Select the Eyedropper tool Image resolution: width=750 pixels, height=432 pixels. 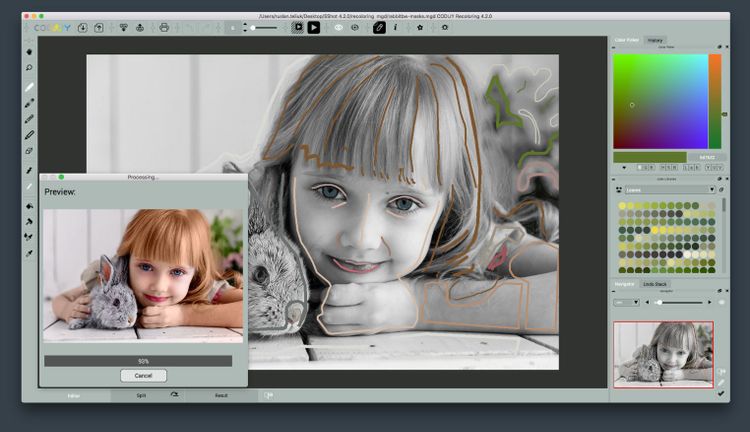(x=29, y=253)
